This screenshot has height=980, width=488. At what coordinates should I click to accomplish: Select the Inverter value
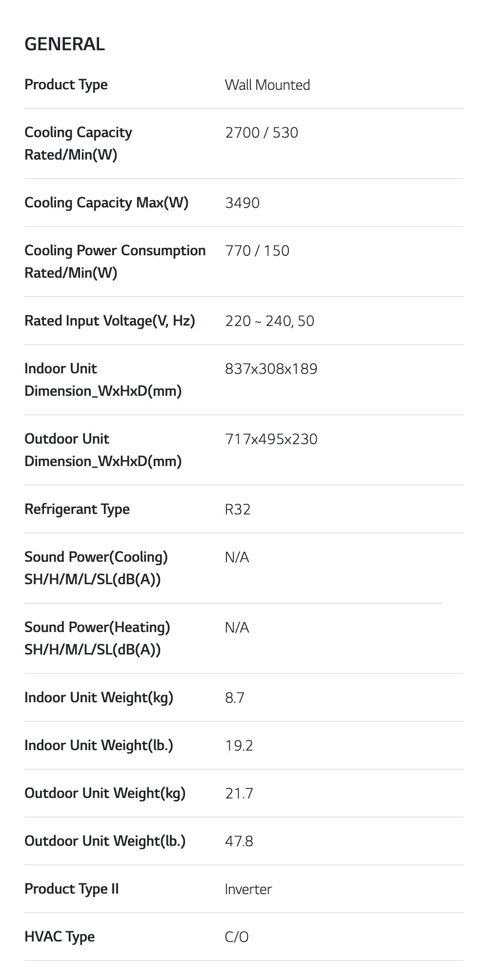248,889
